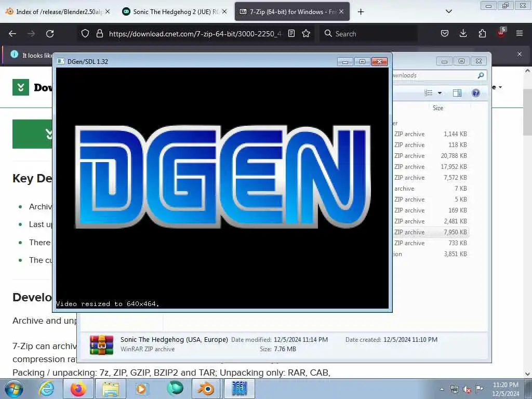This screenshot has height=399, width=532.
Task: Bookmark this page with the star icon
Action: 306,33
